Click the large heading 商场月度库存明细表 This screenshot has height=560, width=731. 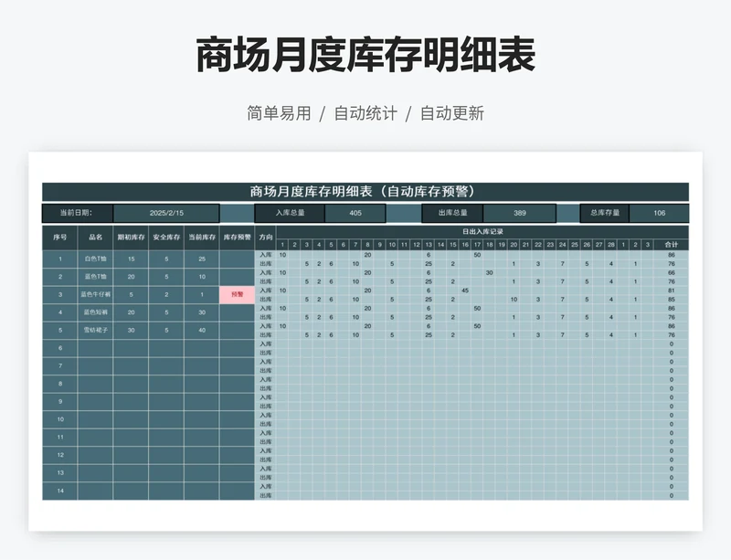point(365,55)
